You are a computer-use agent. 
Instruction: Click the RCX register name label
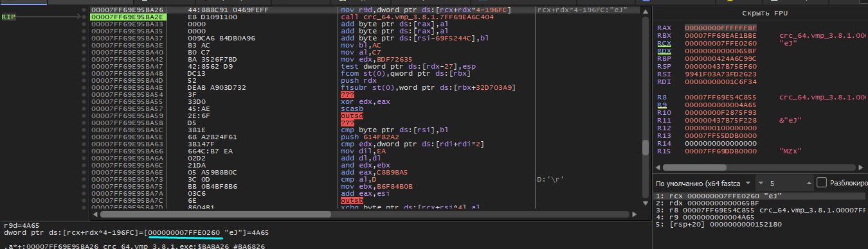pyautogui.click(x=664, y=44)
